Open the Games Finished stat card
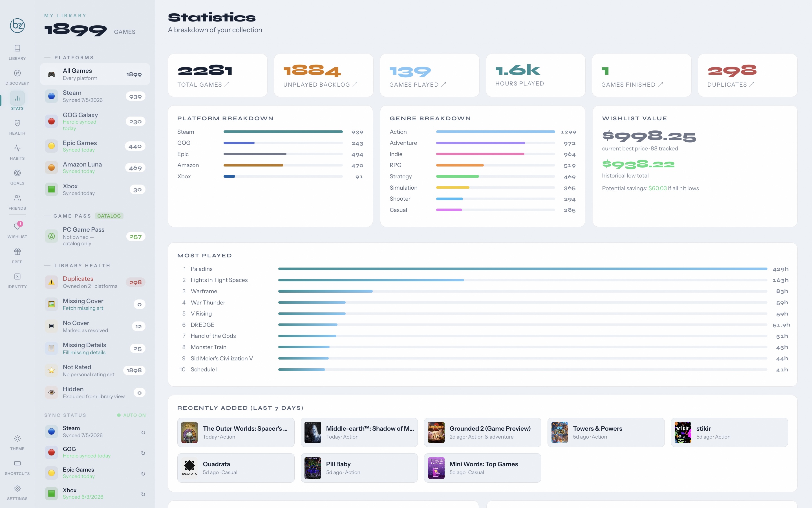 pyautogui.click(x=641, y=75)
